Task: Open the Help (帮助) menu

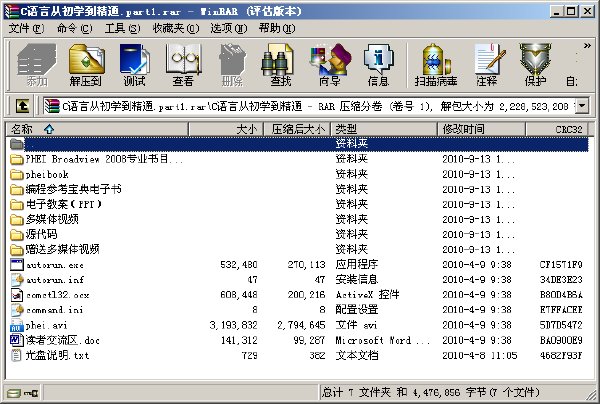Action: tap(277, 28)
